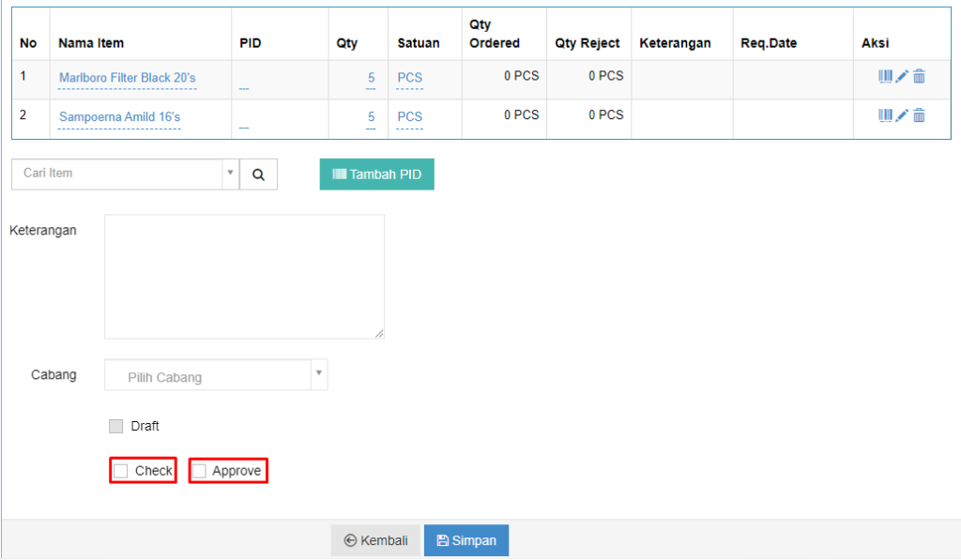Open the Cari Item dropdown arrow
The height and width of the screenshot is (560, 961).
(x=230, y=174)
